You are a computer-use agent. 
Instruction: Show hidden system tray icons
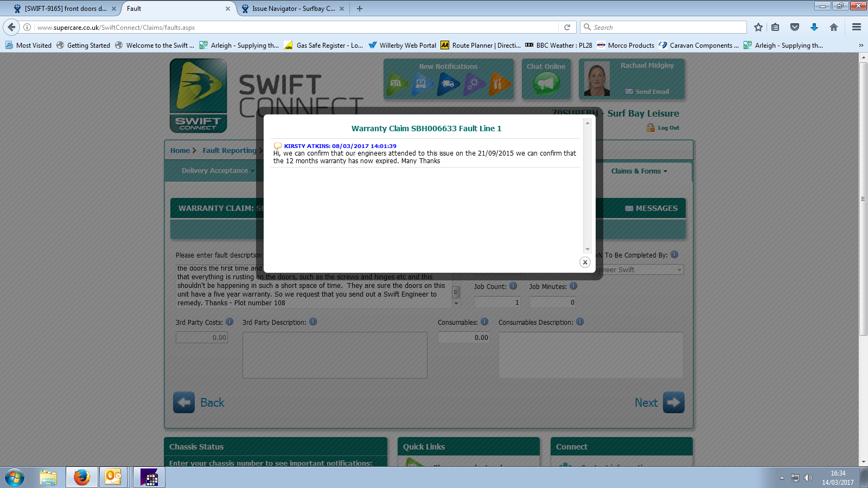click(782, 478)
